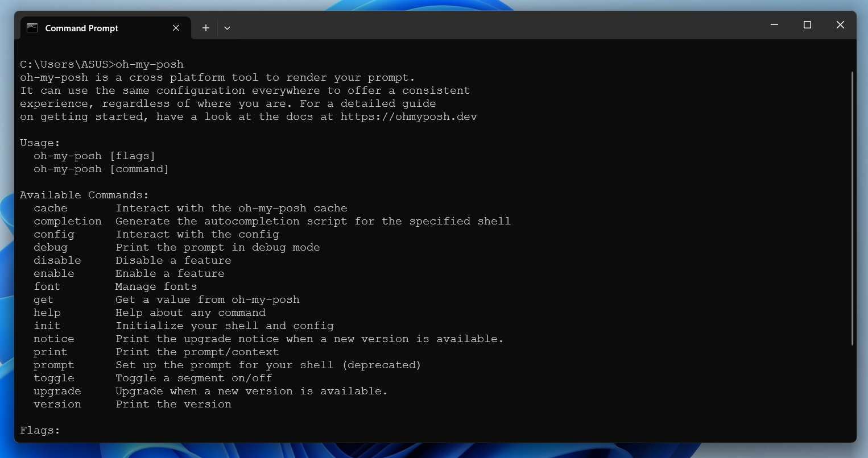
Task: Click the 'help' command name
Action: (x=47, y=313)
